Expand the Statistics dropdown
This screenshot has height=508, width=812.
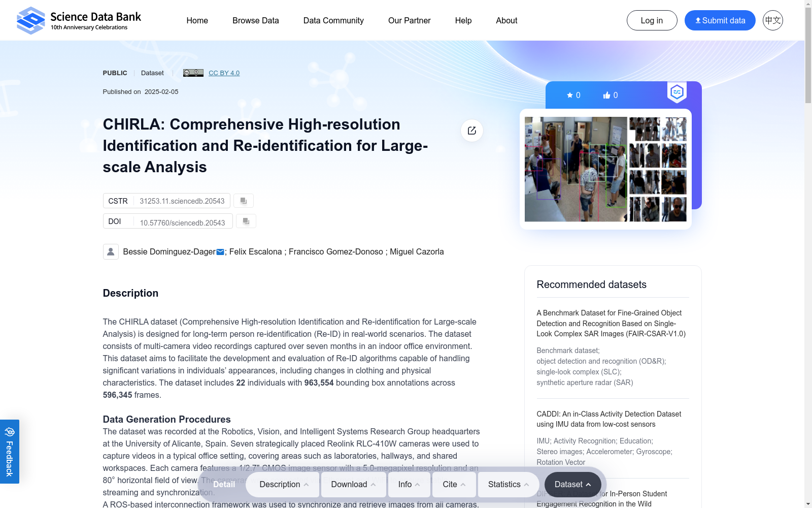(x=509, y=485)
